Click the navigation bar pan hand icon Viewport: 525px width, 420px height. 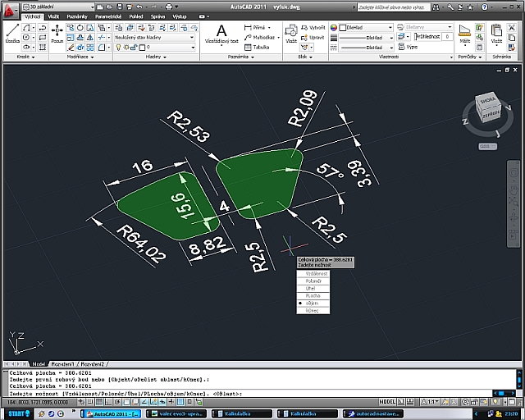(514, 189)
